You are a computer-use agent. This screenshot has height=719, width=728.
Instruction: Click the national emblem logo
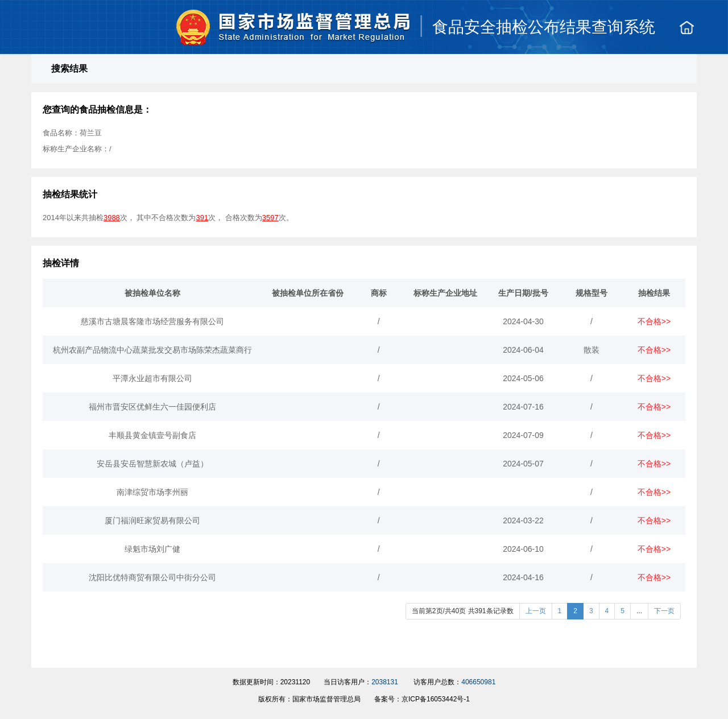(x=193, y=27)
